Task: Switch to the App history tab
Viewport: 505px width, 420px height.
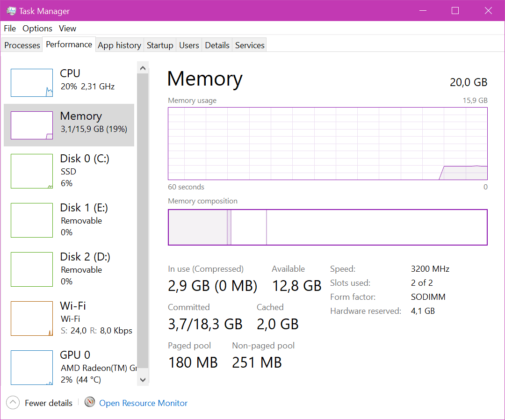Action: click(119, 45)
